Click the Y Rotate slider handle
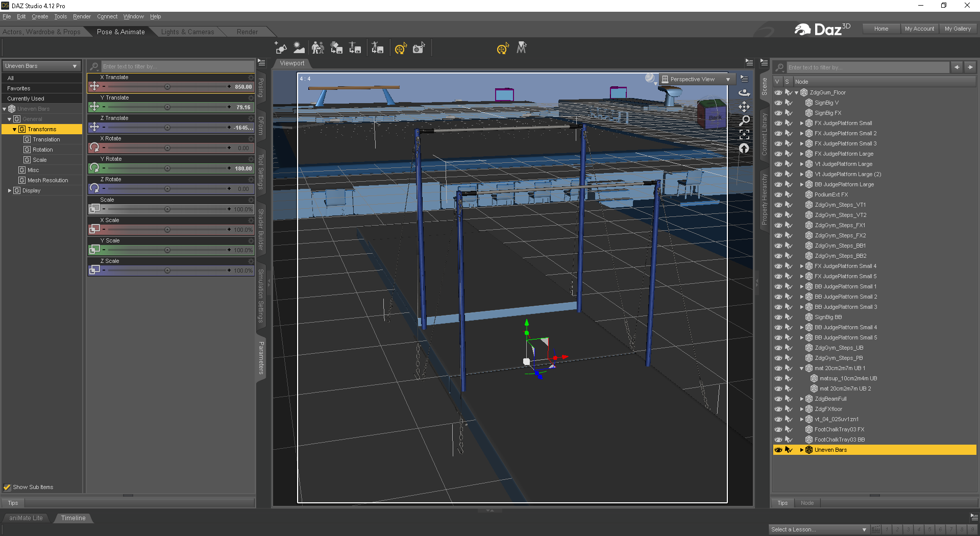This screenshot has width=980, height=536. [167, 168]
